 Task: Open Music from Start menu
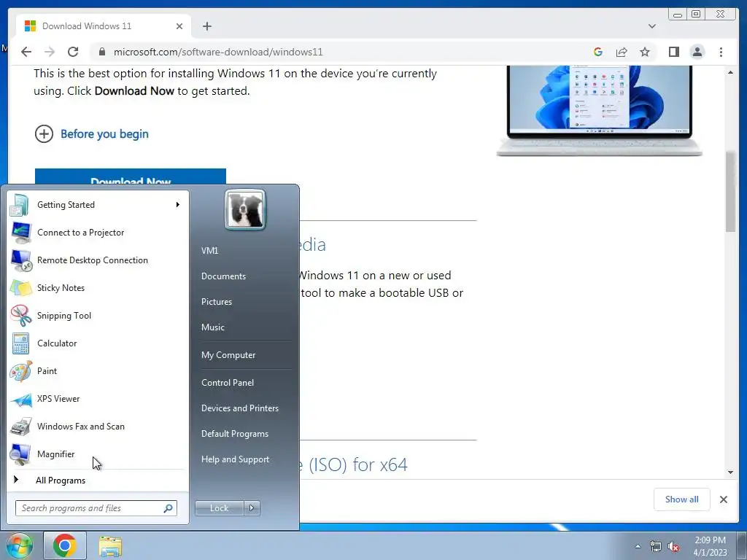point(213,327)
